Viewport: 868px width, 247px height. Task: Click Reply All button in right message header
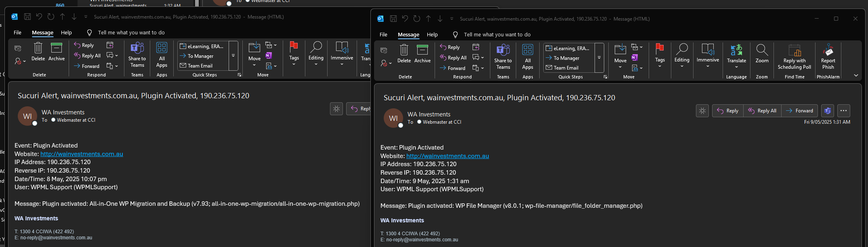[x=762, y=111]
